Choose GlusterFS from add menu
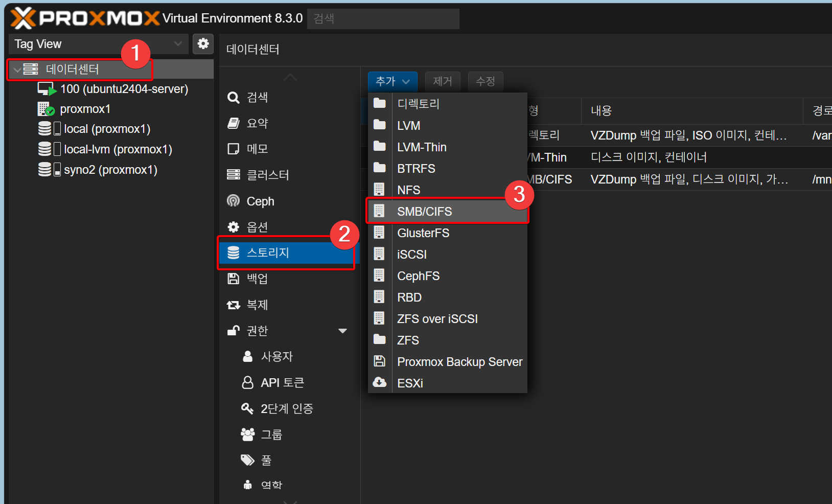Image resolution: width=832 pixels, height=504 pixels. click(448, 233)
